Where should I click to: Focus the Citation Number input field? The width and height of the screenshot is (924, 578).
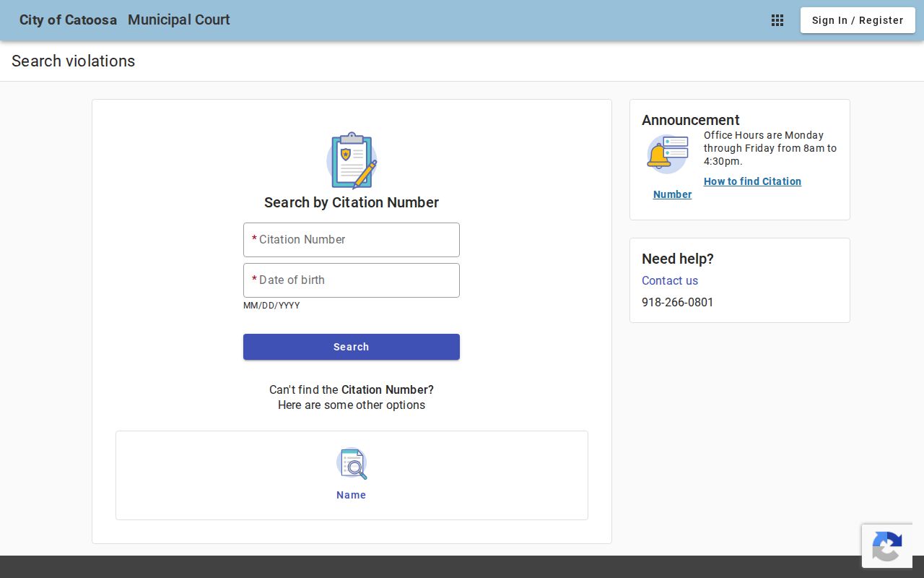[x=352, y=240]
